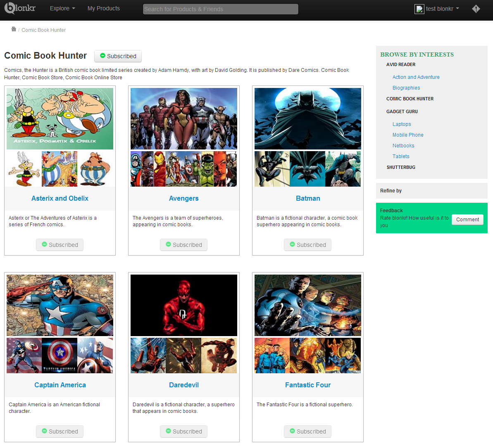Open the Daredevil title link
This screenshot has height=448, width=493.
184,385
